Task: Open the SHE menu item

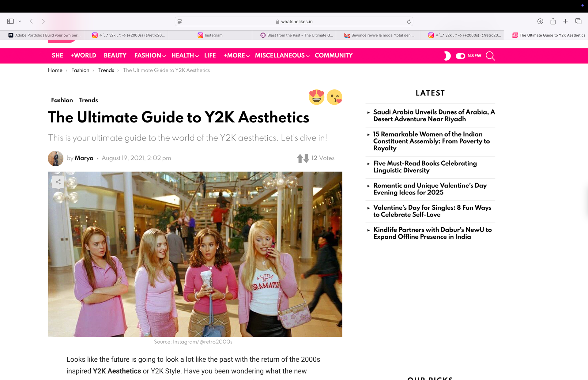Action: 57,55
